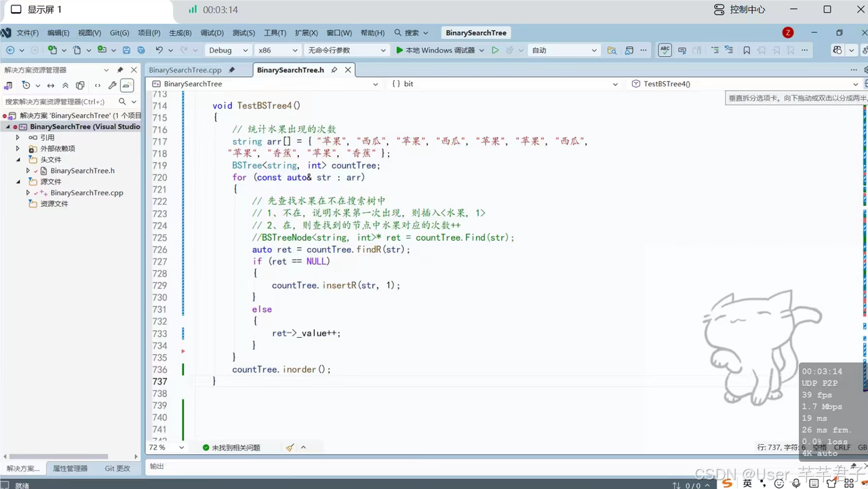Toggle bookmark on the current line
Viewport: 868px width, 489px height.
tap(747, 50)
